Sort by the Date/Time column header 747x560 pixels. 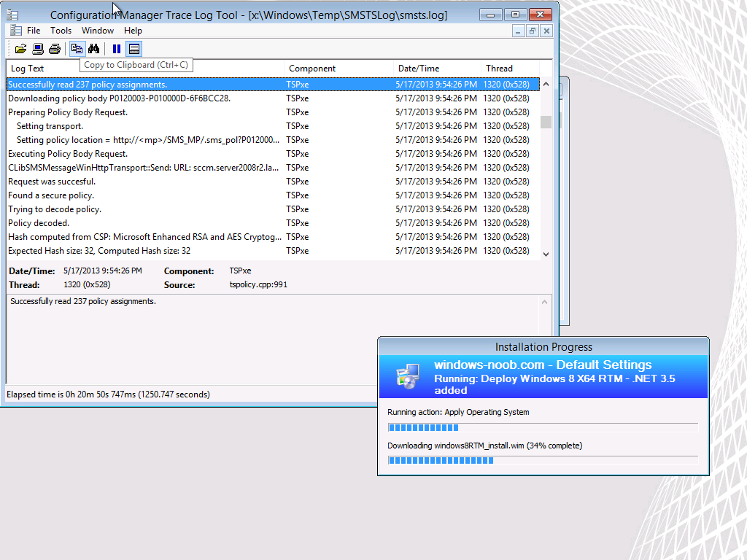pyautogui.click(x=438, y=68)
